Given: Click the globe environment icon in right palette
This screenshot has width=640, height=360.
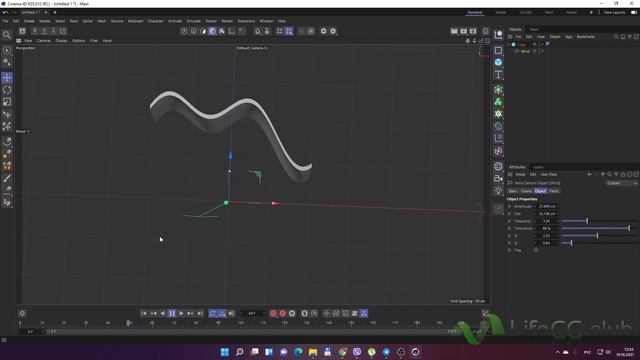Looking at the screenshot, I should click(x=498, y=166).
